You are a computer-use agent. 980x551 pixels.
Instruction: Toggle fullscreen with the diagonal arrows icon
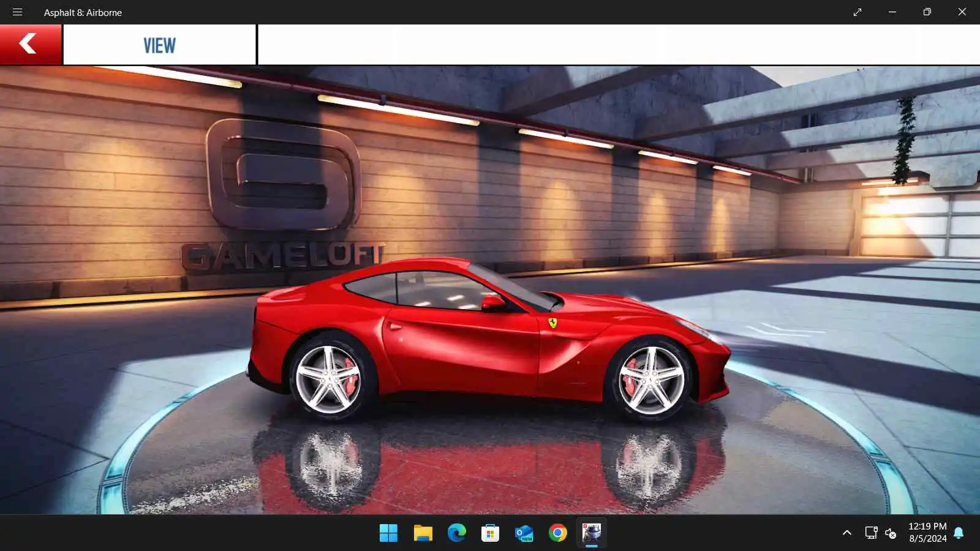(x=858, y=12)
